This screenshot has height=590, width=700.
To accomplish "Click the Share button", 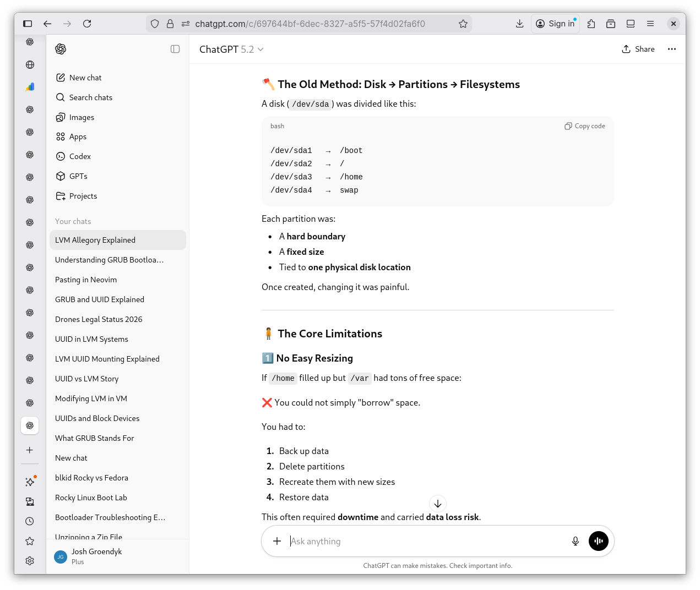I will pyautogui.click(x=638, y=49).
